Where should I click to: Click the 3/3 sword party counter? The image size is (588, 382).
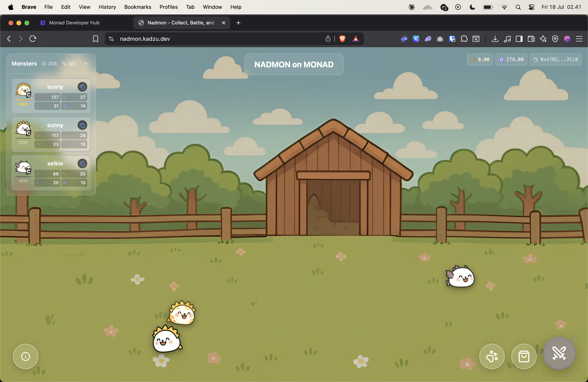coord(69,64)
